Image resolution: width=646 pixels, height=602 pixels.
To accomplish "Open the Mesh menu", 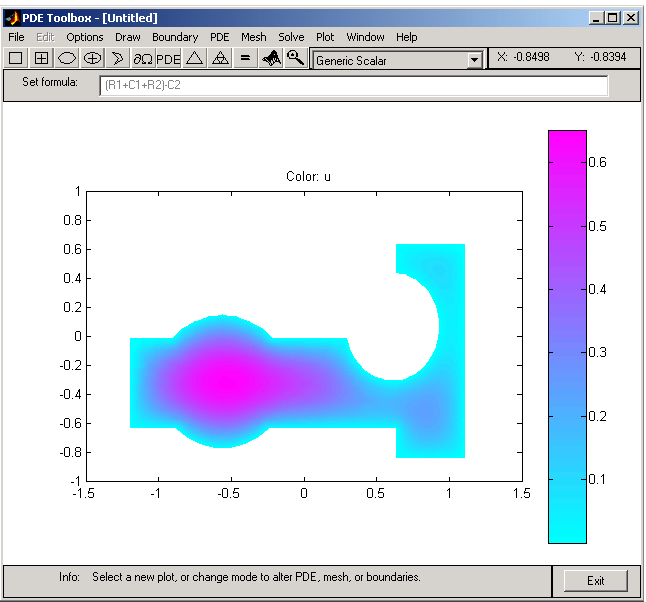I will [x=254, y=37].
